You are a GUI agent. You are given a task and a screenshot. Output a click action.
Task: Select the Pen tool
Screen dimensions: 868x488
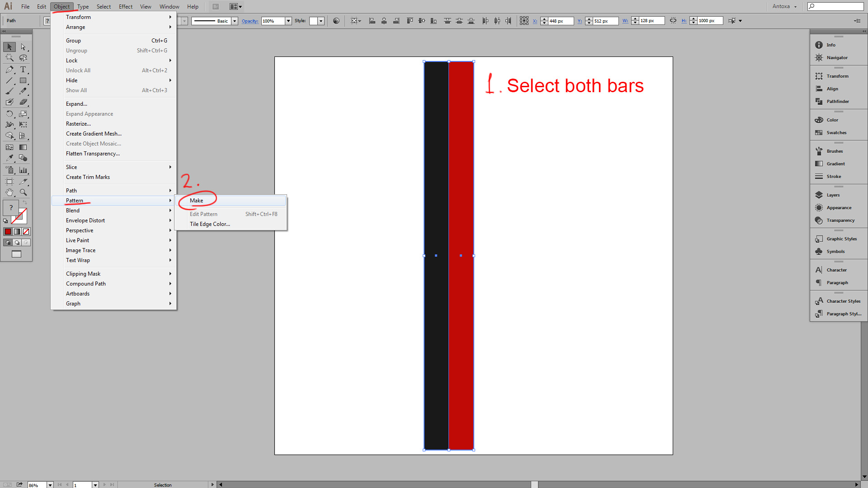pos(9,70)
